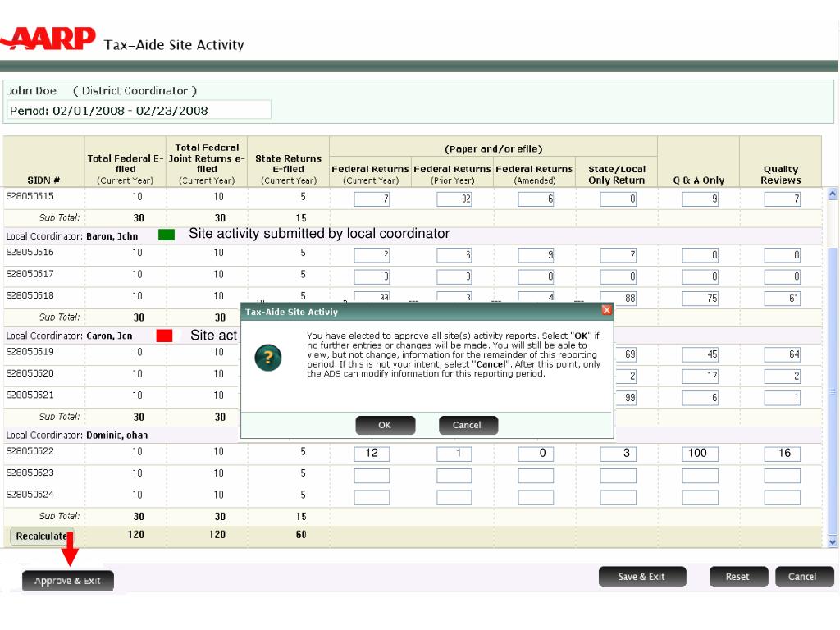Click Cancel in the approval dialog
Screen dimensions: 840x630
pyautogui.click(x=468, y=426)
